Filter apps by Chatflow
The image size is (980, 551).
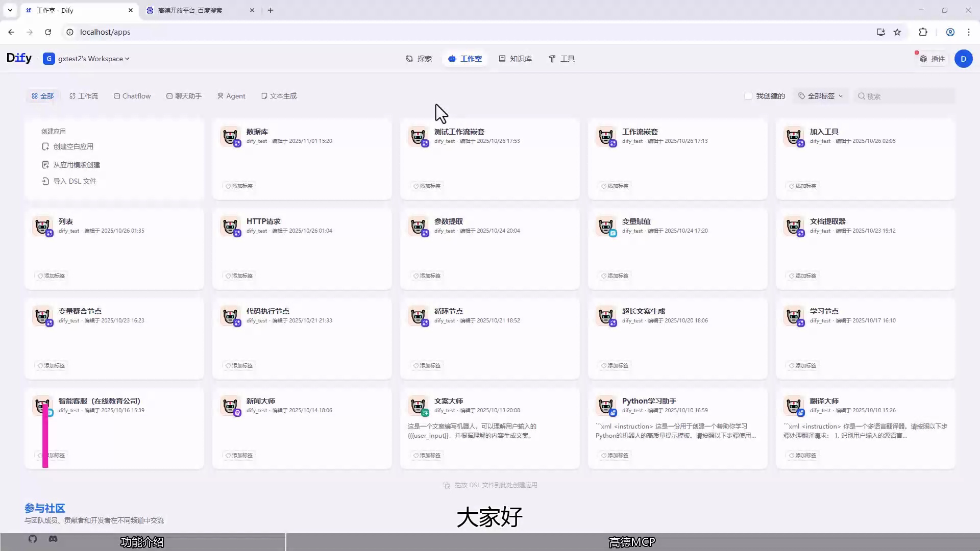click(x=132, y=96)
